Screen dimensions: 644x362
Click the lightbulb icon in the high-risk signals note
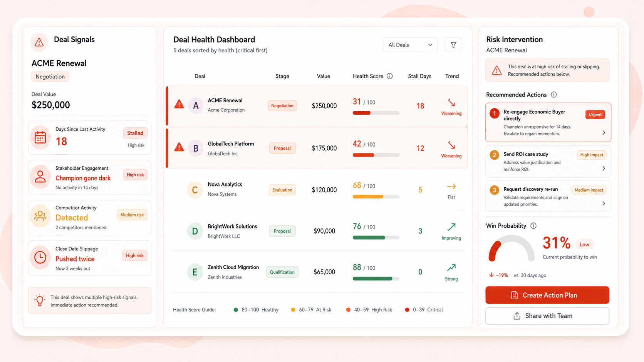tap(40, 300)
